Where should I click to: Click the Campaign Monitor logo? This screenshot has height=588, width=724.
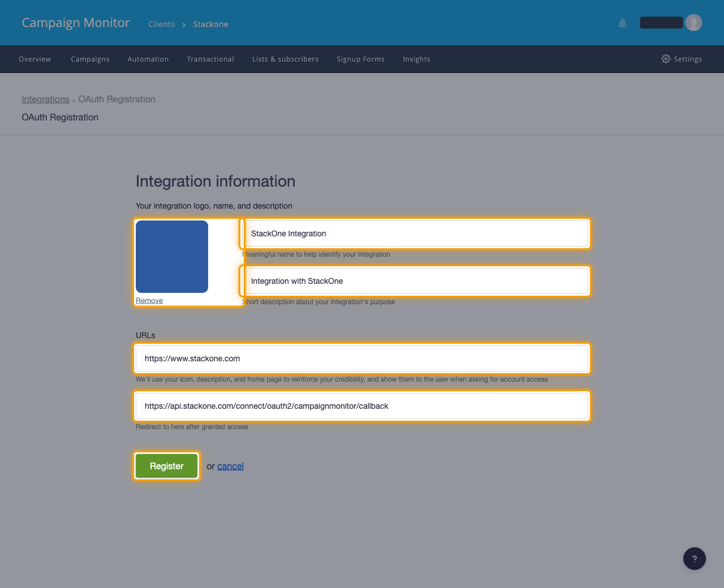click(76, 23)
